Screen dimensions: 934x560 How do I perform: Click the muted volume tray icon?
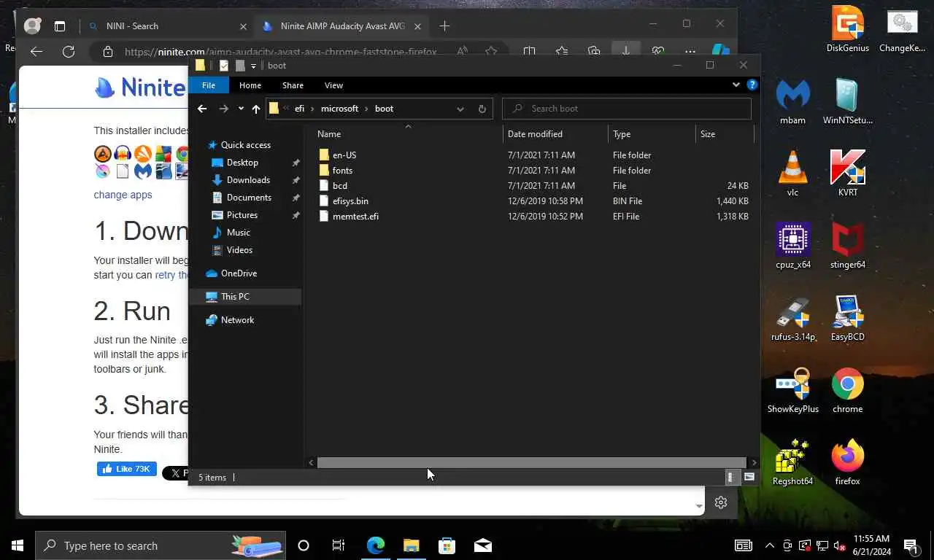(x=840, y=545)
